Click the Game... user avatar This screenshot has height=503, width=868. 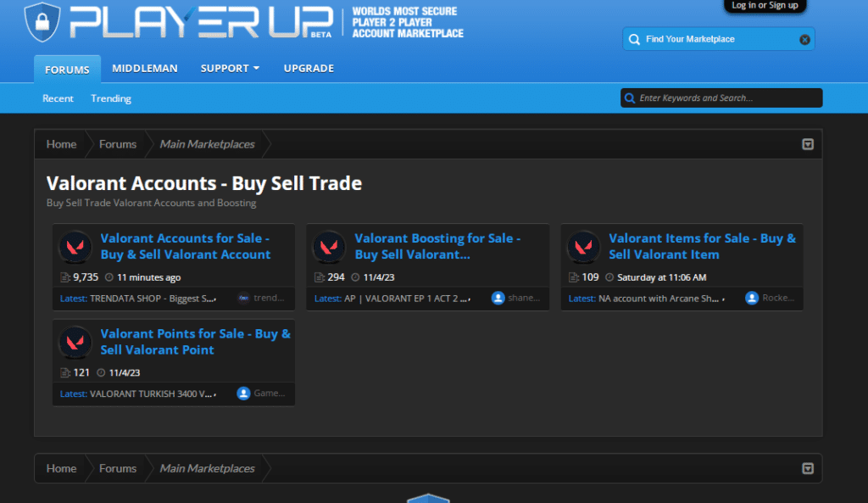(243, 394)
